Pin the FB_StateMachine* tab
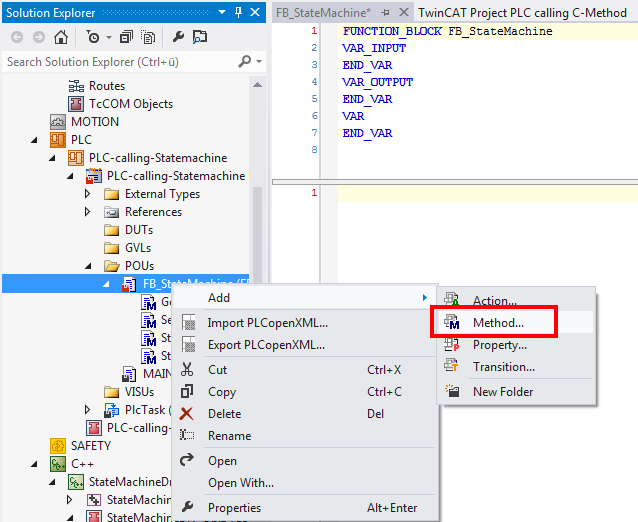 [x=385, y=13]
